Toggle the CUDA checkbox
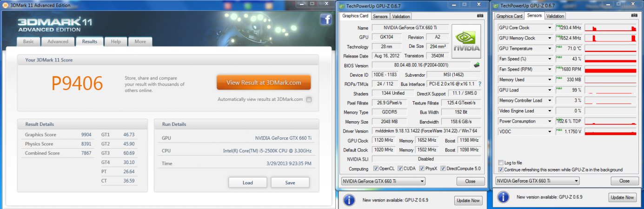 click(400, 169)
